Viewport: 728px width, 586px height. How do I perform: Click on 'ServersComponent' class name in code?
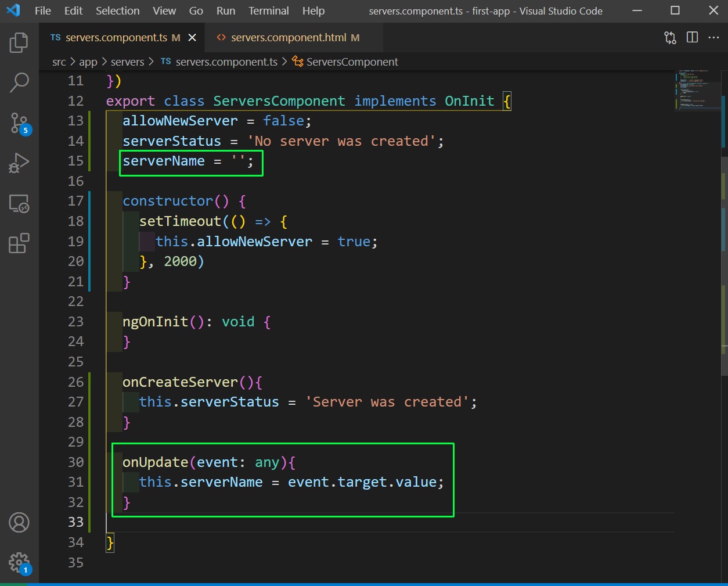coord(279,100)
